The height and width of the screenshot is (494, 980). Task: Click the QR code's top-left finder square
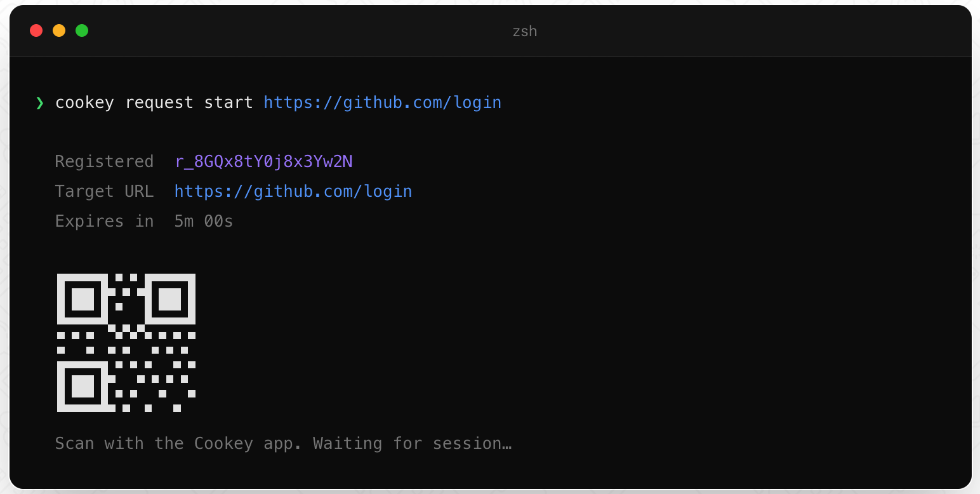click(83, 299)
